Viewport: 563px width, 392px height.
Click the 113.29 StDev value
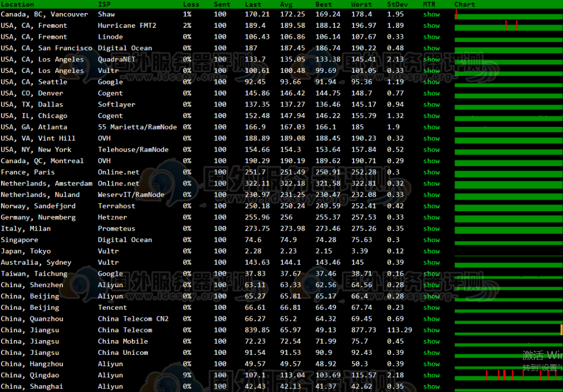tap(400, 330)
